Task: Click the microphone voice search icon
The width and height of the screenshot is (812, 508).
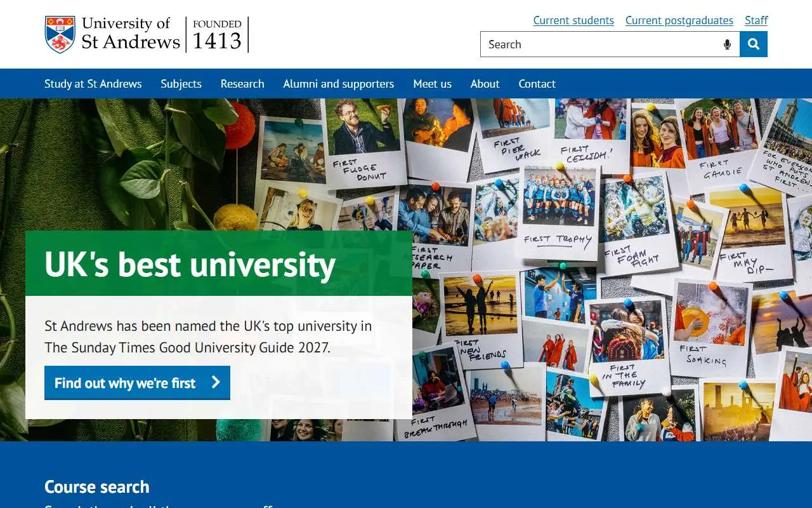Action: tap(727, 44)
